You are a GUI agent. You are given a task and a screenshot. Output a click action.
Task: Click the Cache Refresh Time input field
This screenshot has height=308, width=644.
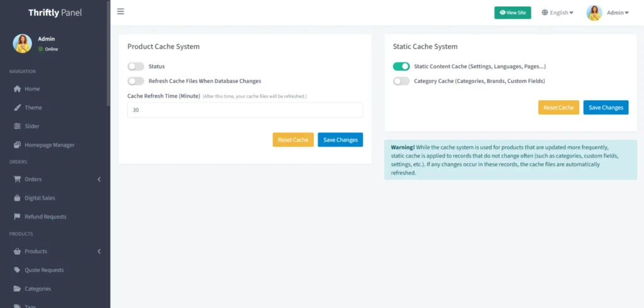pos(245,110)
